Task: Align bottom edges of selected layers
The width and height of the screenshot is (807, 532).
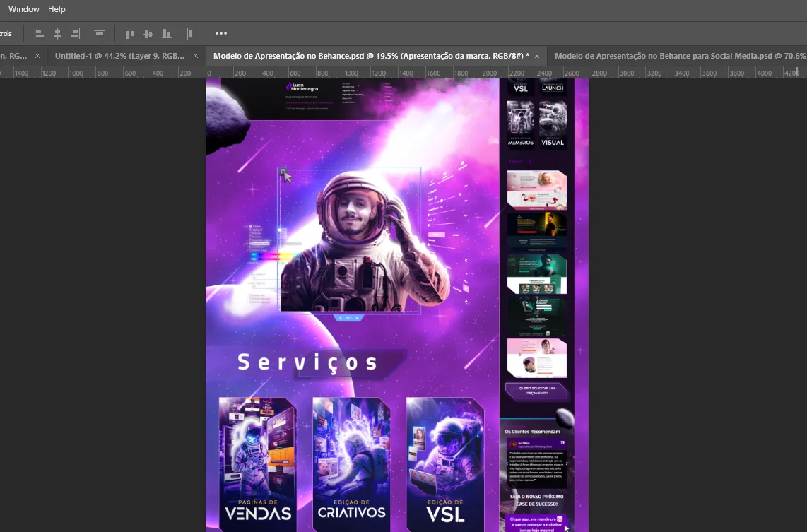Action: point(167,34)
